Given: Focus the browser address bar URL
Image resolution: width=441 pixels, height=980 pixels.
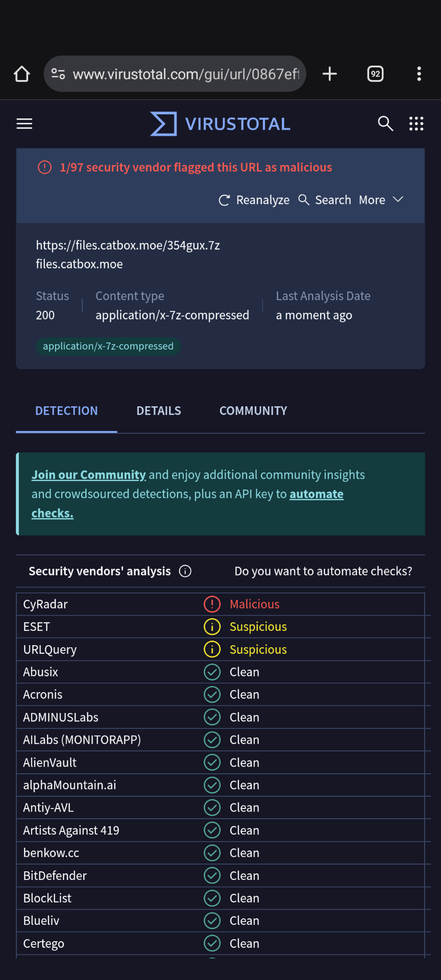Looking at the screenshot, I should pos(186,74).
